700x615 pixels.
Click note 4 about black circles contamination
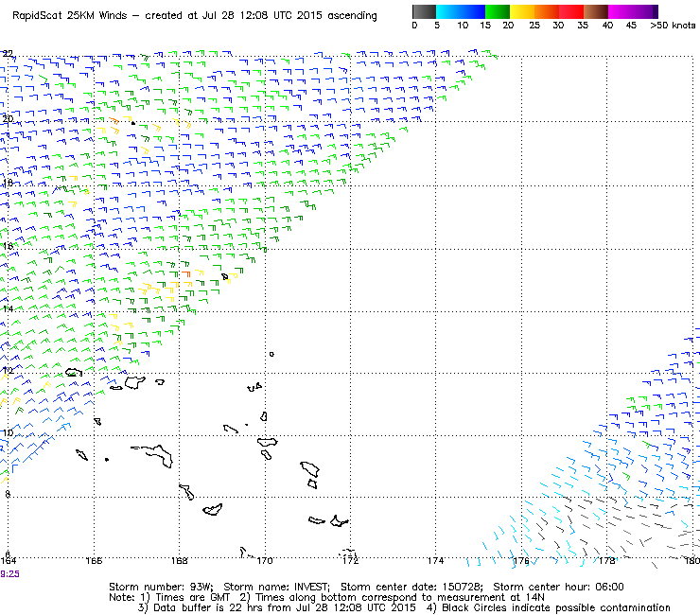pyautogui.click(x=549, y=607)
